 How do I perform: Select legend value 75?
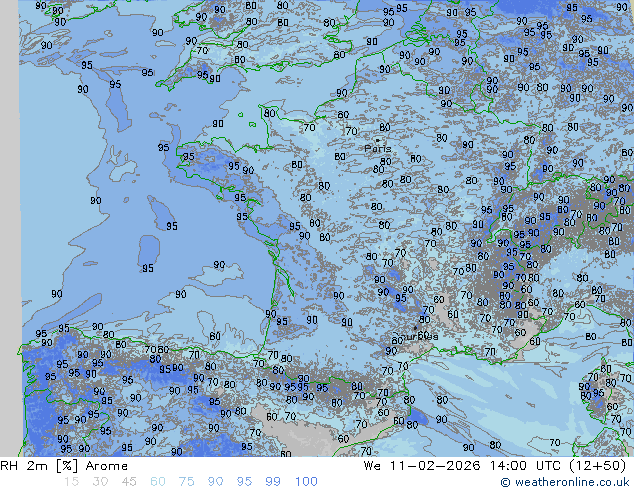[x=186, y=482]
